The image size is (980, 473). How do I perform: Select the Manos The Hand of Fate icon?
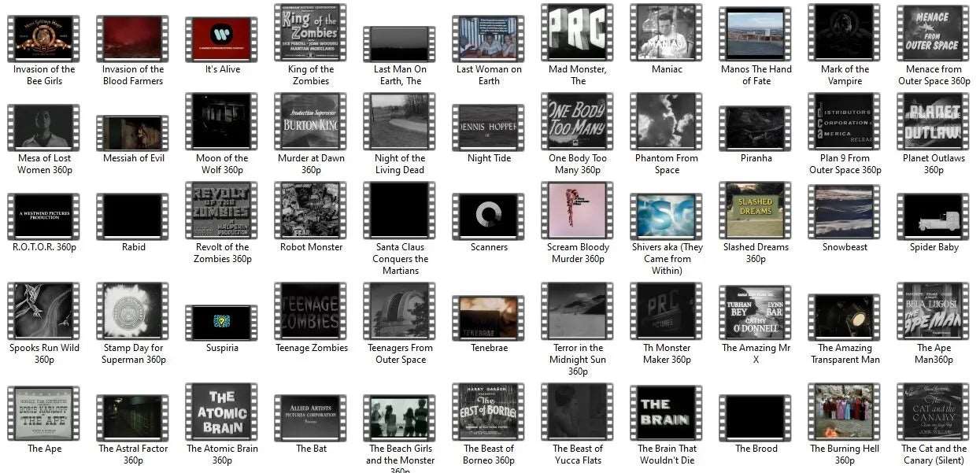pos(756,35)
